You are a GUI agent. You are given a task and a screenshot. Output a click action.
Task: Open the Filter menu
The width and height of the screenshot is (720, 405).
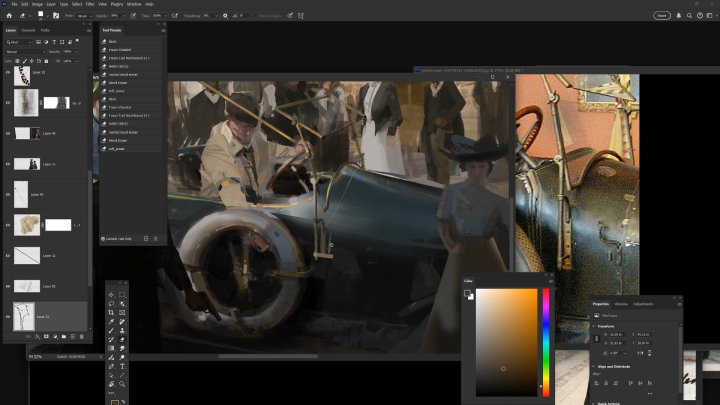(90, 4)
